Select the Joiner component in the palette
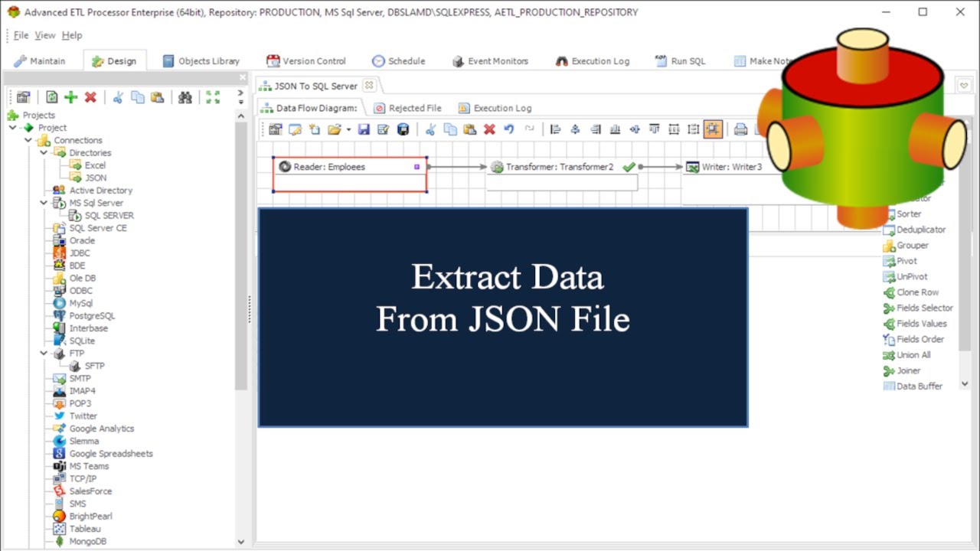Image resolution: width=980 pixels, height=551 pixels. [x=902, y=370]
